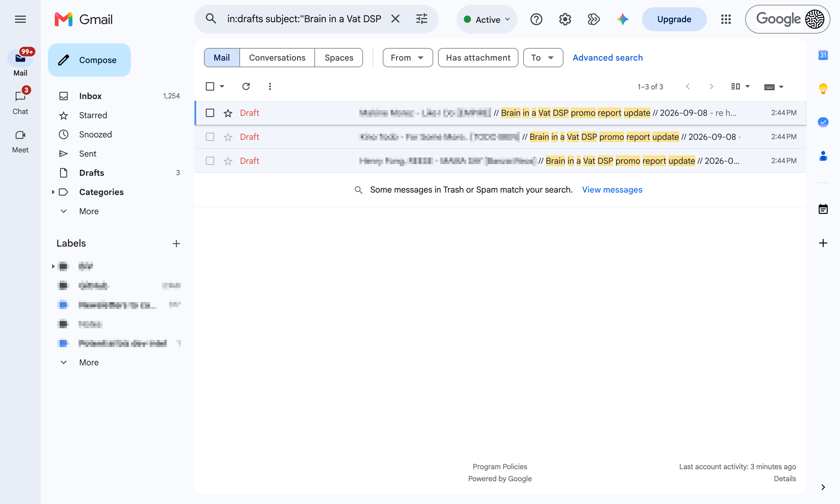Star the first draft message

[228, 113]
